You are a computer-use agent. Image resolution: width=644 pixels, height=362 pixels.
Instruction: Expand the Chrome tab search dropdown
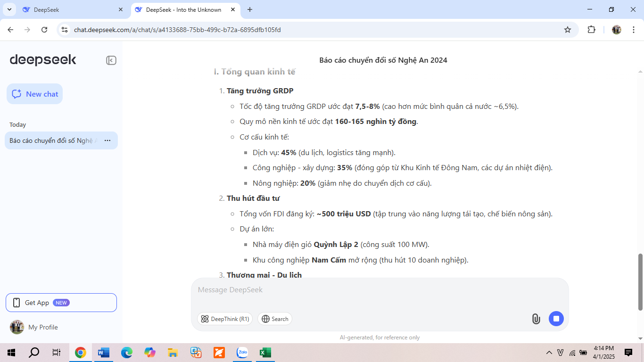[x=9, y=9]
